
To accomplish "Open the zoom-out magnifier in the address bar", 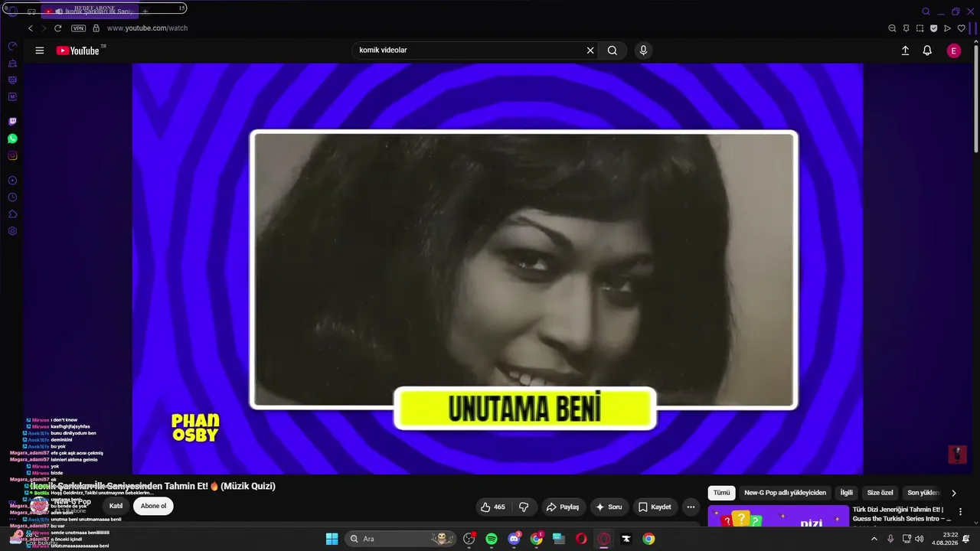I will click(892, 28).
